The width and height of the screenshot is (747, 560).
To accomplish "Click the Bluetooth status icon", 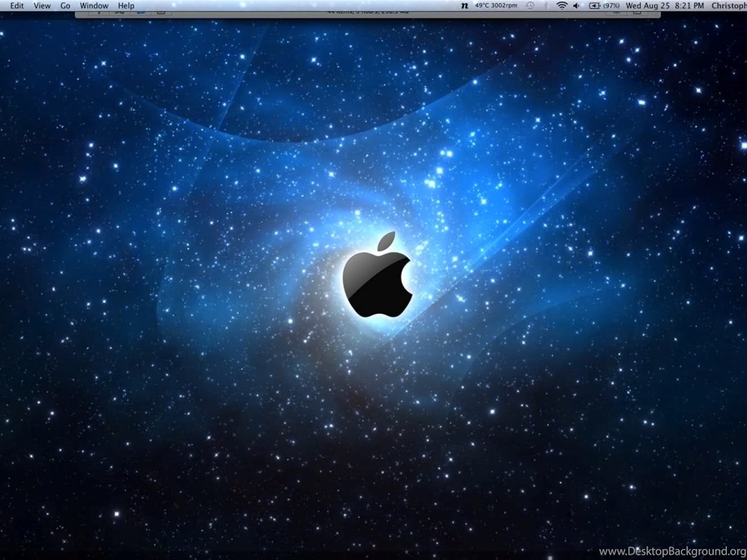I will pos(547,6).
